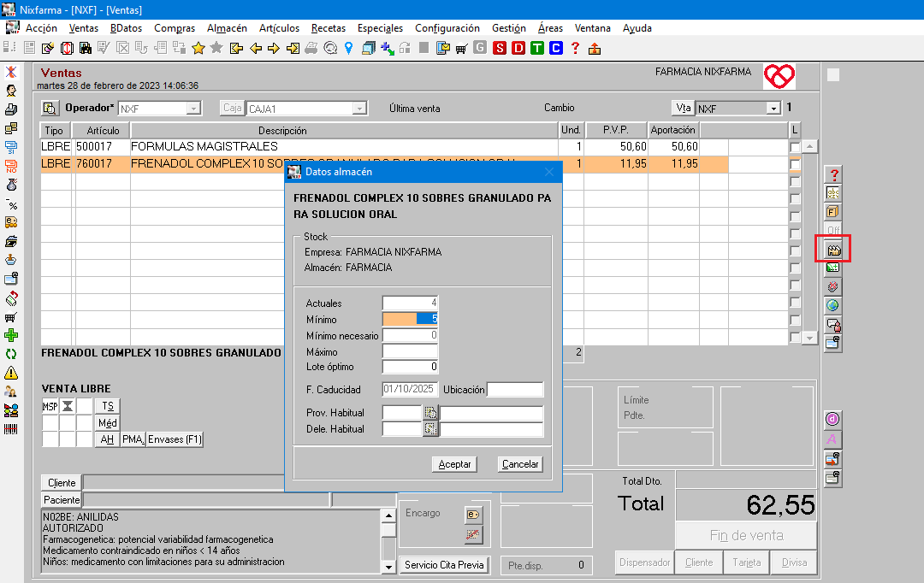
Task: Click the Envases (F1) button
Action: coord(175,439)
